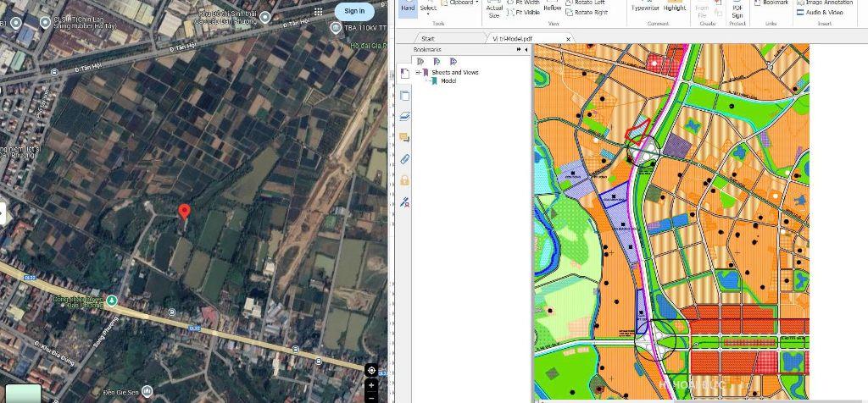Viewport: 868px width, 403px height.
Task: Choose Fit Visible view option
Action: (x=523, y=12)
